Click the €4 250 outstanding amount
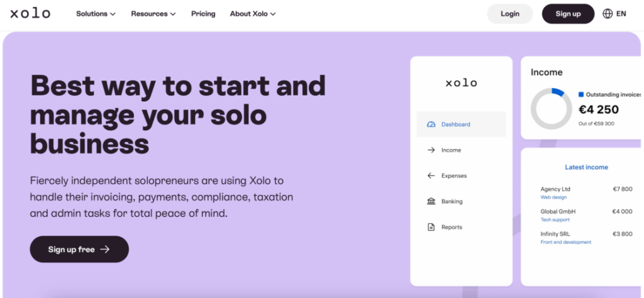This screenshot has height=298, width=644. point(599,109)
